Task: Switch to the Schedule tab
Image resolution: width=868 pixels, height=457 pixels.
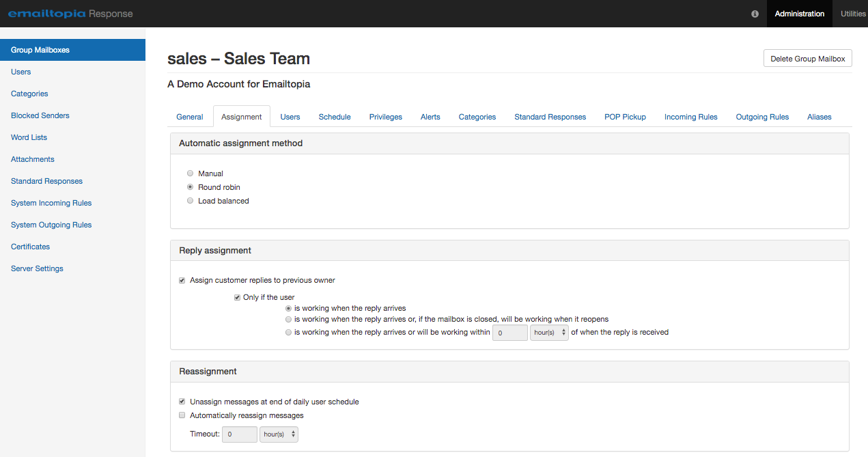Action: pyautogui.click(x=335, y=117)
